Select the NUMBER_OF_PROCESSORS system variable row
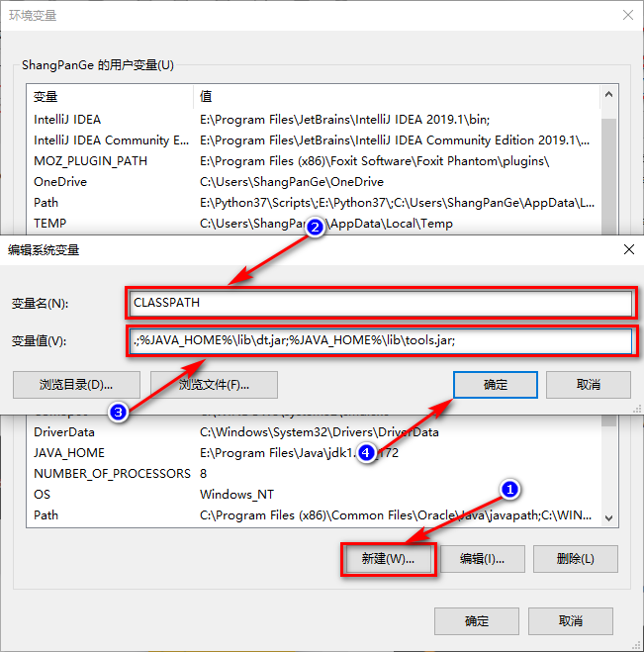This screenshot has height=652, width=644. (x=314, y=474)
